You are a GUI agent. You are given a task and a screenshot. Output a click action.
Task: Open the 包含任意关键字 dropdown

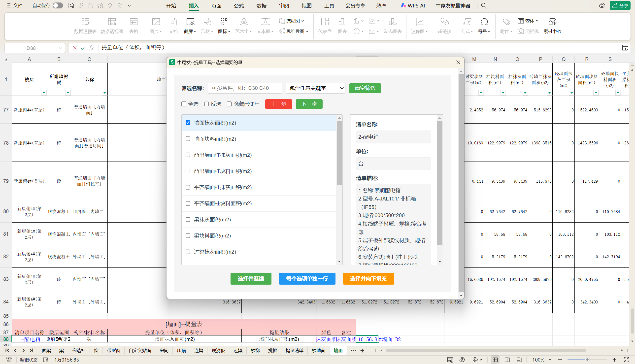315,88
